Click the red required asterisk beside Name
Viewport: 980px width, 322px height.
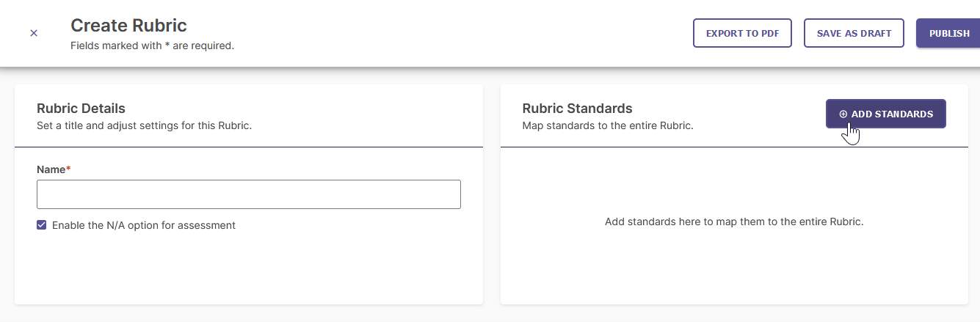(x=68, y=169)
